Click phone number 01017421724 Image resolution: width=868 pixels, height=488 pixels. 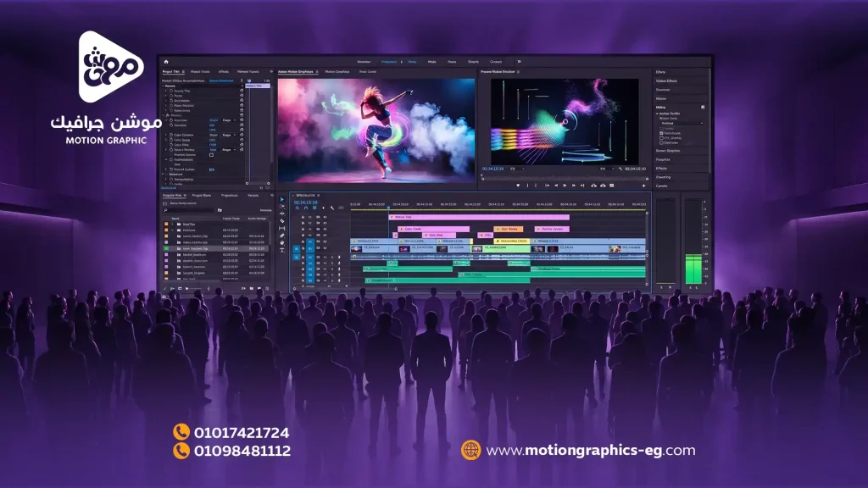tap(242, 433)
